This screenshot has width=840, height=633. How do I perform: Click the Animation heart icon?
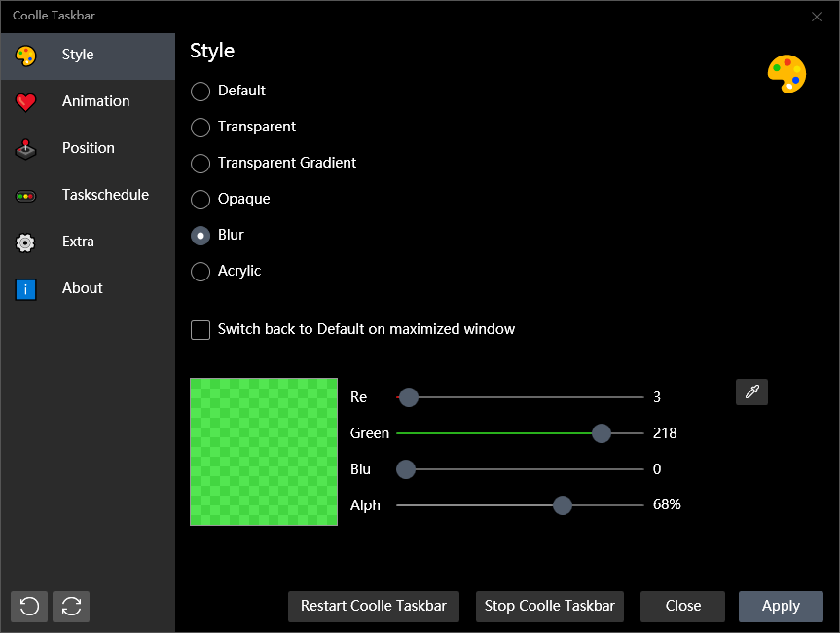26,102
